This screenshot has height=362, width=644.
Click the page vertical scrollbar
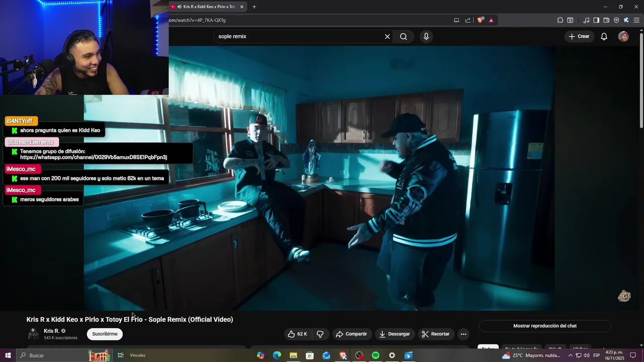[641, 80]
